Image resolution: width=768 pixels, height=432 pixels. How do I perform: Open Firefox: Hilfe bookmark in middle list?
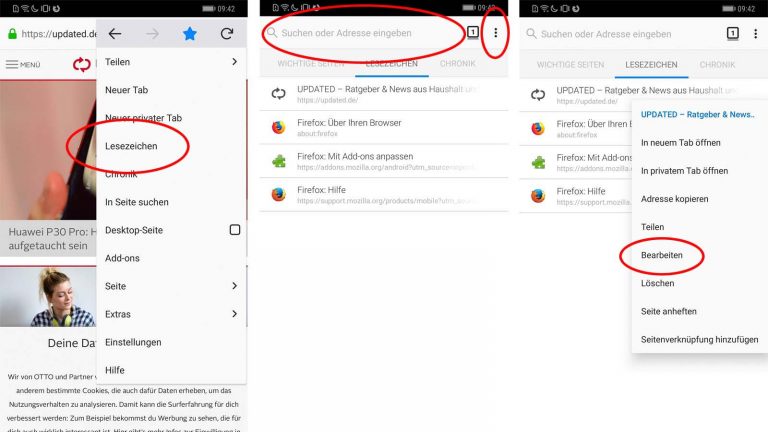click(x=384, y=194)
